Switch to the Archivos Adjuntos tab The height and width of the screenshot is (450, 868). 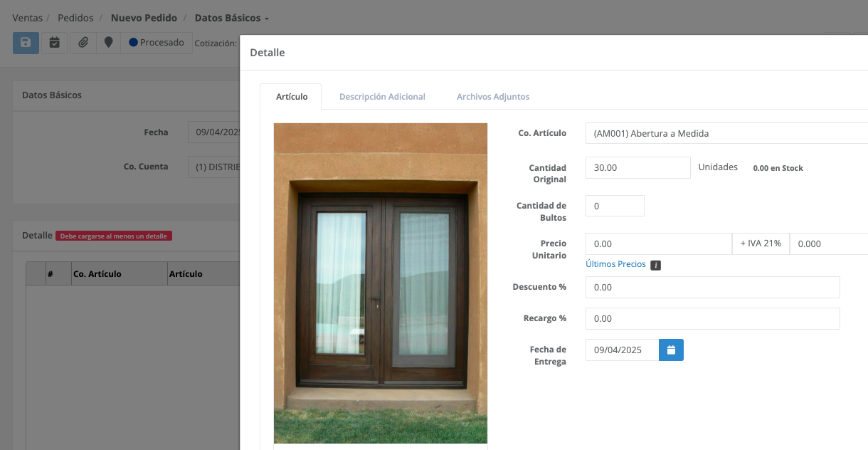pos(493,97)
